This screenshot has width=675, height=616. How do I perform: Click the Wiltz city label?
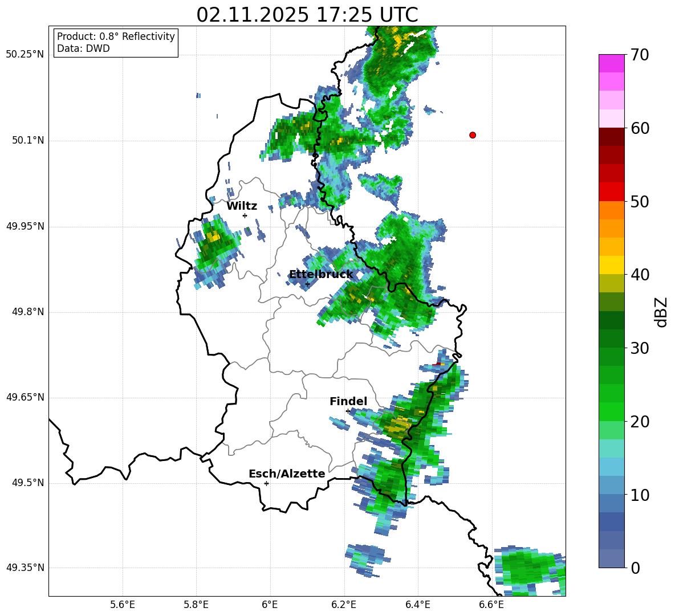(242, 206)
